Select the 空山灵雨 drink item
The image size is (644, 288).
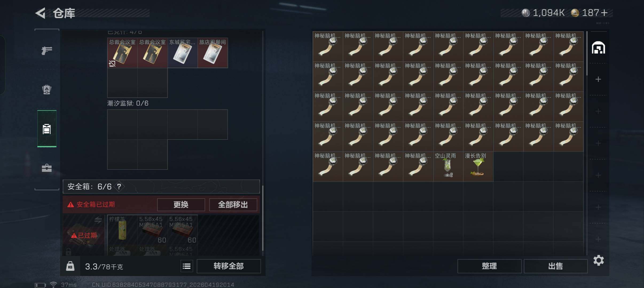(448, 167)
